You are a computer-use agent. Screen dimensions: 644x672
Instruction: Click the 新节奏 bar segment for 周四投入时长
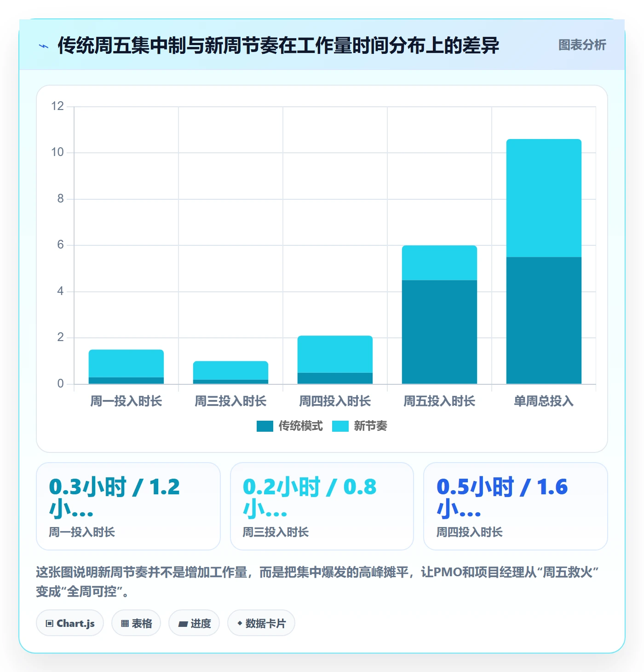tap(335, 354)
